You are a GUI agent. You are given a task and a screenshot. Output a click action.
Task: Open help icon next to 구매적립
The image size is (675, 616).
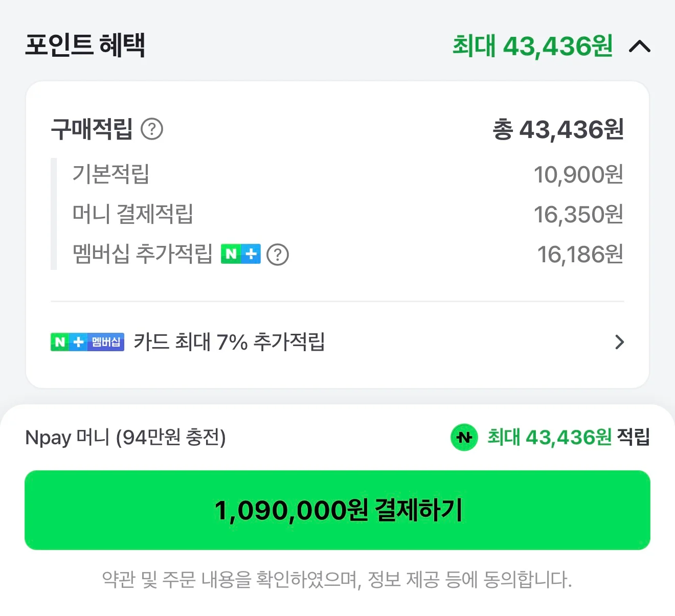click(x=152, y=129)
